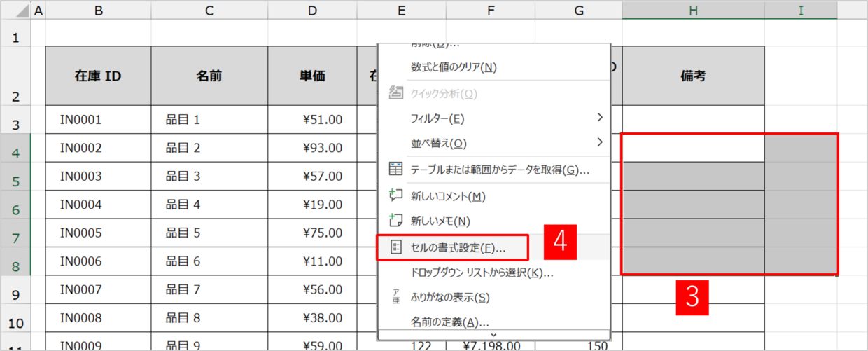Click the table data range icon
Screen dimensions: 868x351
(x=395, y=169)
